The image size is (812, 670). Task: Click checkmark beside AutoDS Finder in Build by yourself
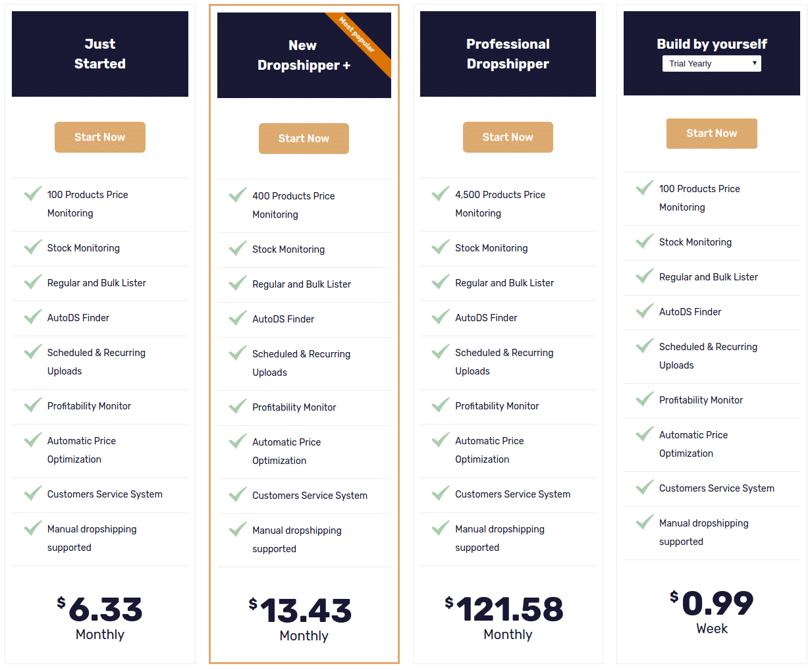pyautogui.click(x=645, y=311)
